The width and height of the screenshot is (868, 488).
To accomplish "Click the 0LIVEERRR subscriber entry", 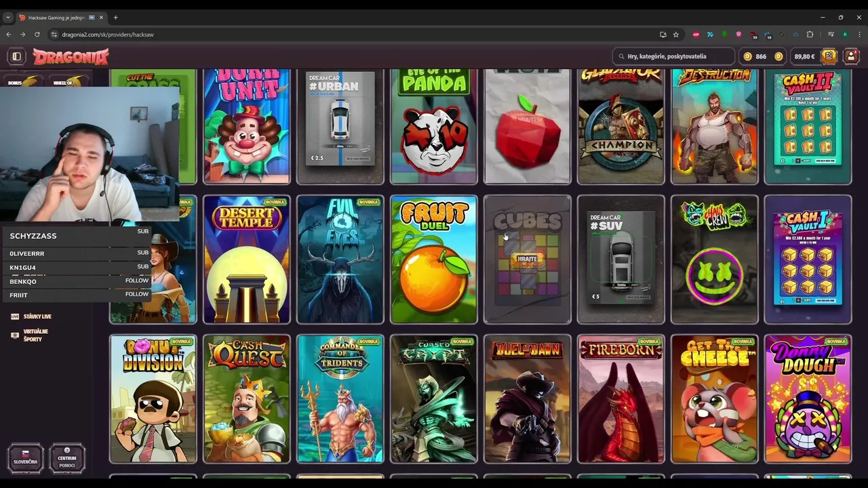I will pos(78,253).
